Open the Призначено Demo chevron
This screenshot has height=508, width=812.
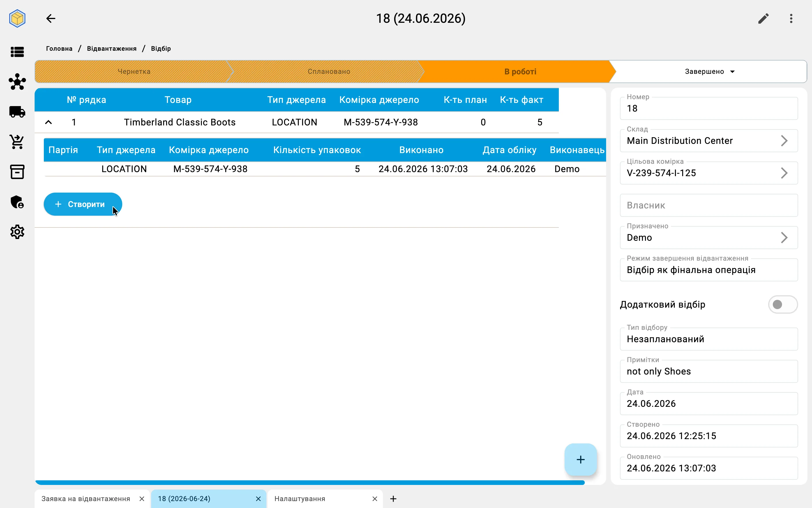(784, 238)
